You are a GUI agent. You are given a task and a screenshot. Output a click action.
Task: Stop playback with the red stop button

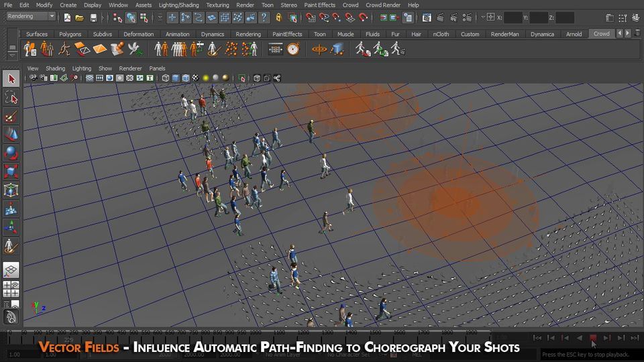[593, 337]
